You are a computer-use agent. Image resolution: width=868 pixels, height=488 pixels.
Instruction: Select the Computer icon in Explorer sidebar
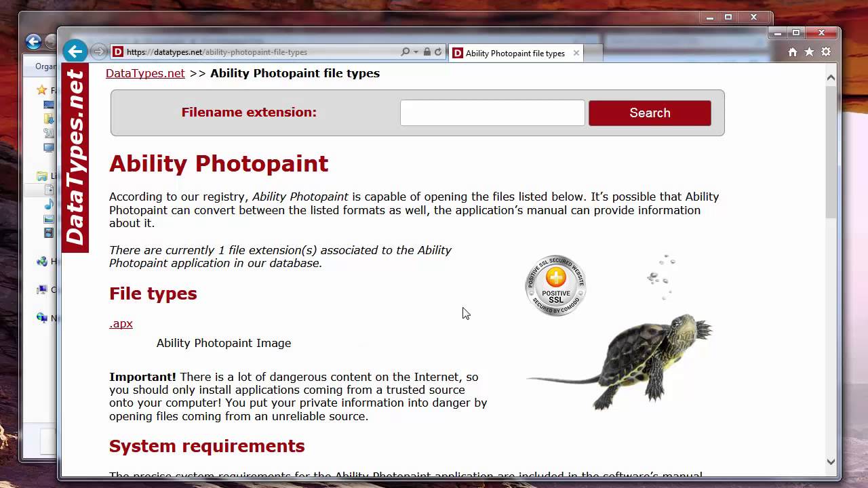point(42,290)
